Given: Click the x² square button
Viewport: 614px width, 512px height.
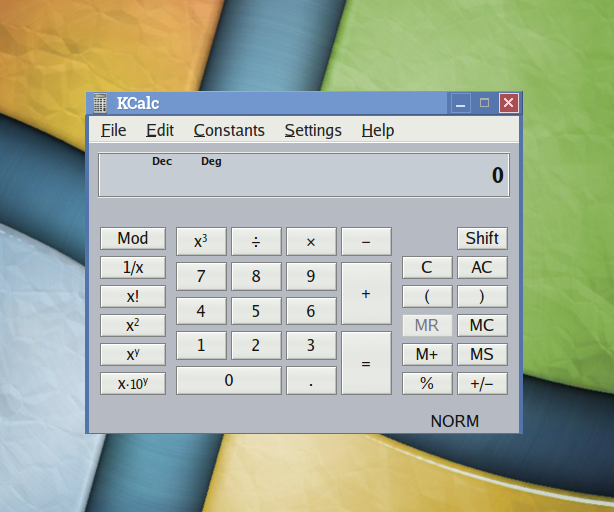Looking at the screenshot, I should pyautogui.click(x=133, y=325).
